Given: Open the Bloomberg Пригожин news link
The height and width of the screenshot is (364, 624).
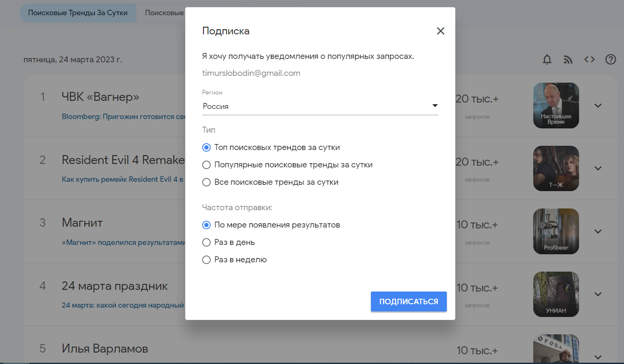Looking at the screenshot, I should (x=123, y=117).
